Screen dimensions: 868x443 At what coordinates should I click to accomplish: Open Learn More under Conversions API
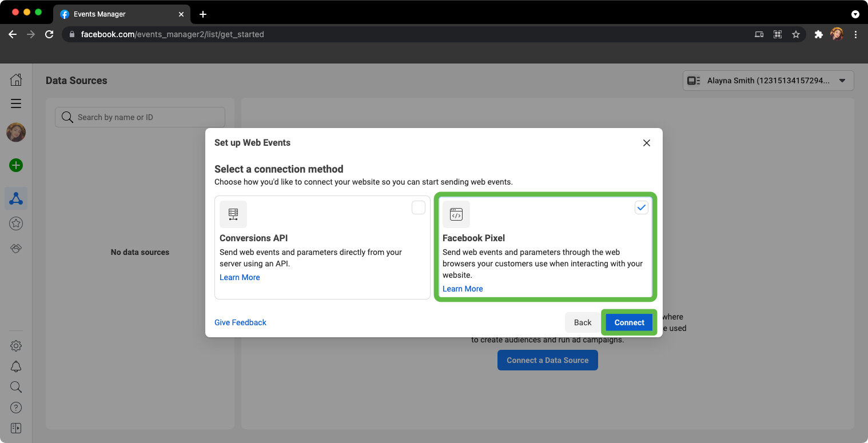pyautogui.click(x=240, y=277)
